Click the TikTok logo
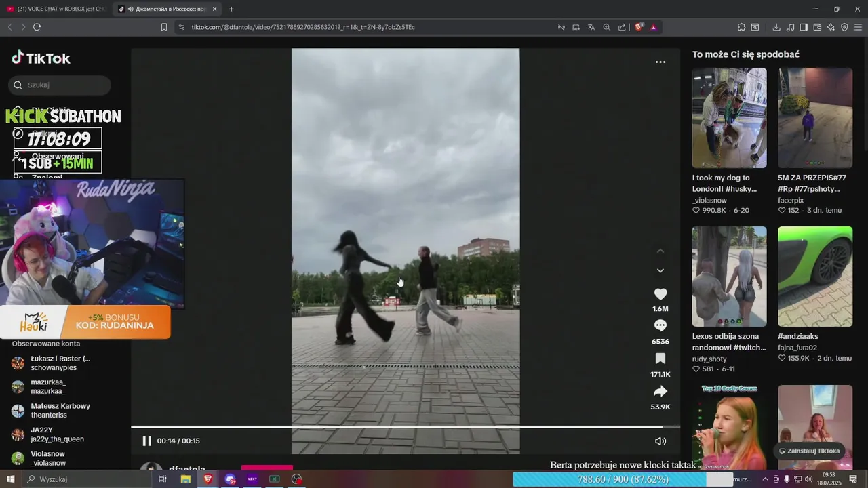 (41, 58)
